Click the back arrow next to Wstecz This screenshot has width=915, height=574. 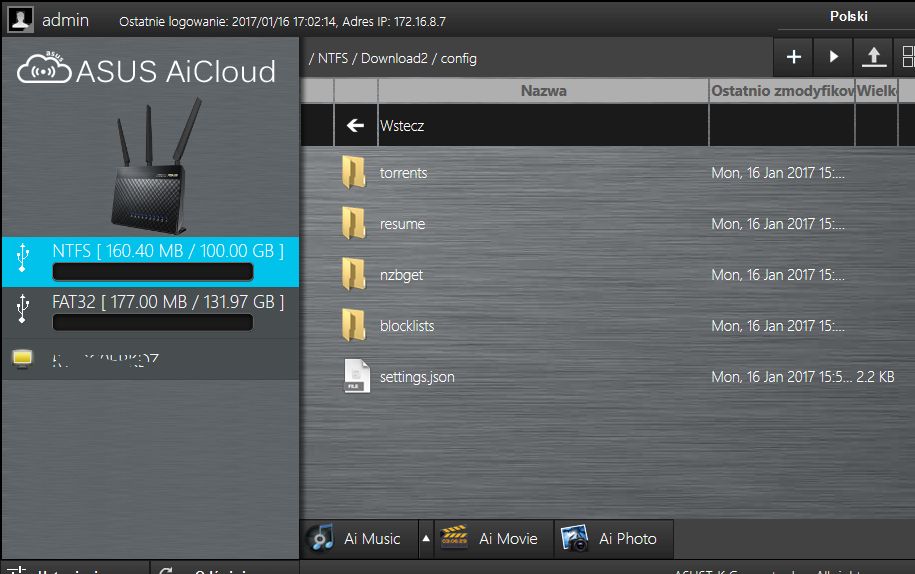click(355, 125)
